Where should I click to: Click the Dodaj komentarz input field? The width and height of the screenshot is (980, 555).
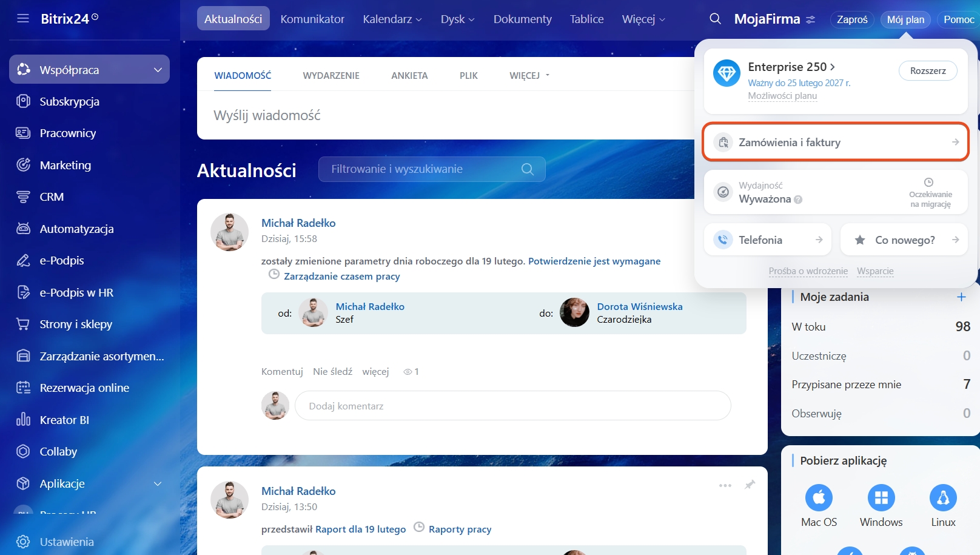[512, 406]
